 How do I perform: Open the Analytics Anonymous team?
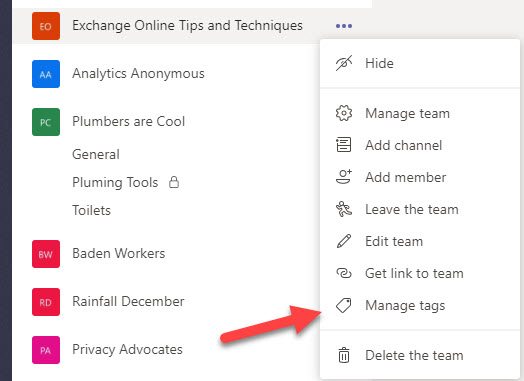click(x=138, y=74)
